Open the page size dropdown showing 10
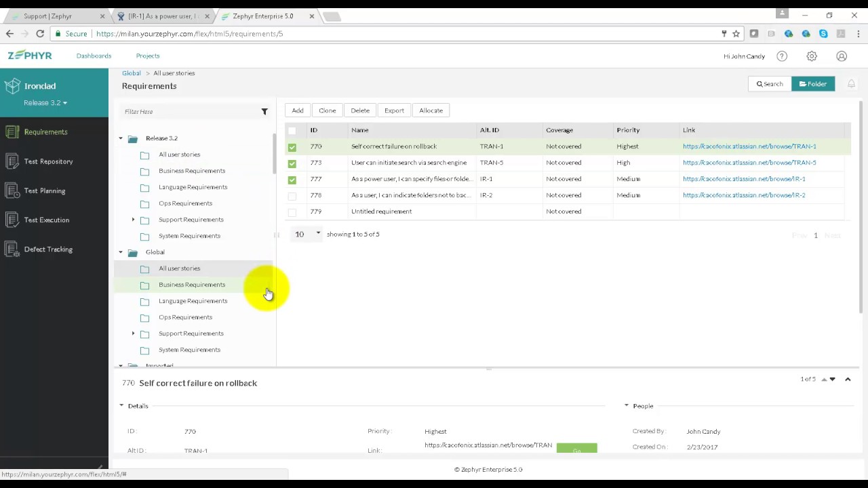Viewport: 868px width, 488px height. point(307,234)
